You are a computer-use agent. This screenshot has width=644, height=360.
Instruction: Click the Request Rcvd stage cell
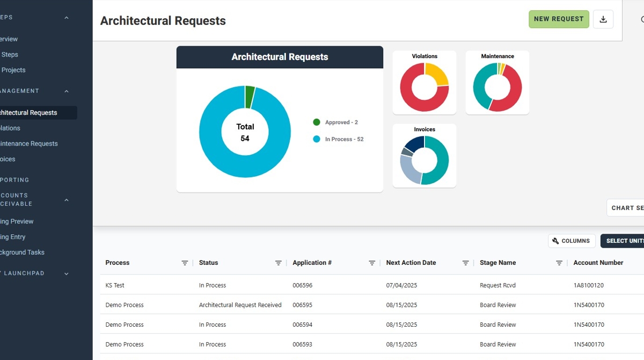[x=497, y=286]
